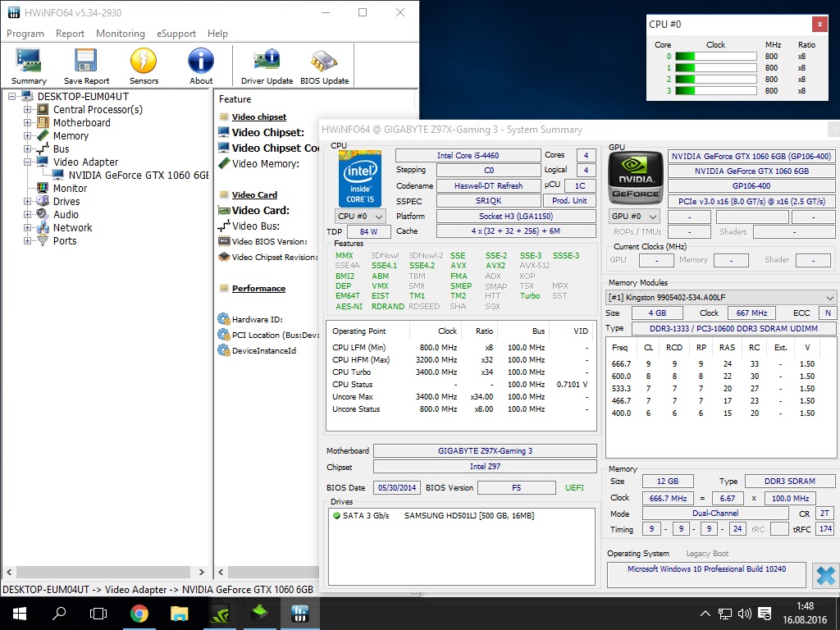
Task: Click the blue X close icon in System Summary
Action: pyautogui.click(x=825, y=575)
